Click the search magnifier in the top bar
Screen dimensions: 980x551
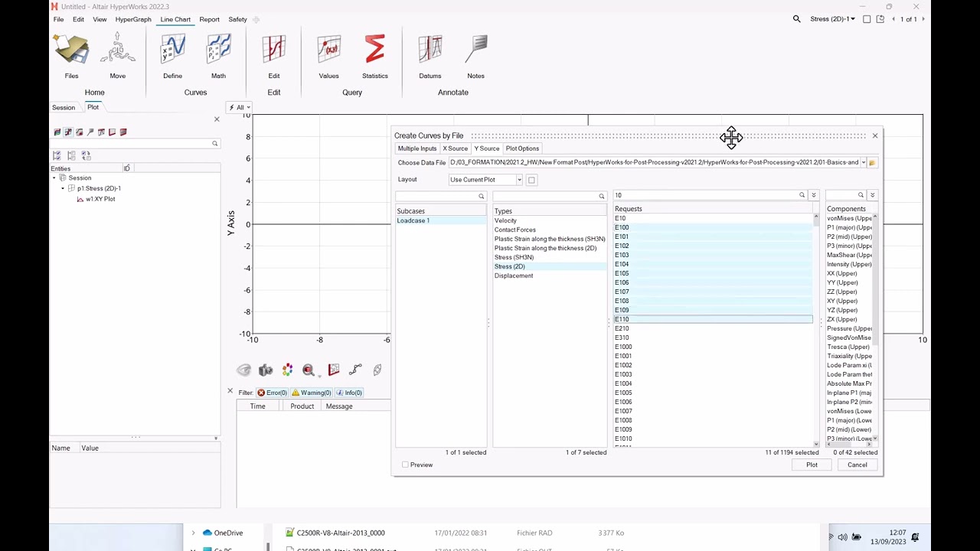(796, 19)
